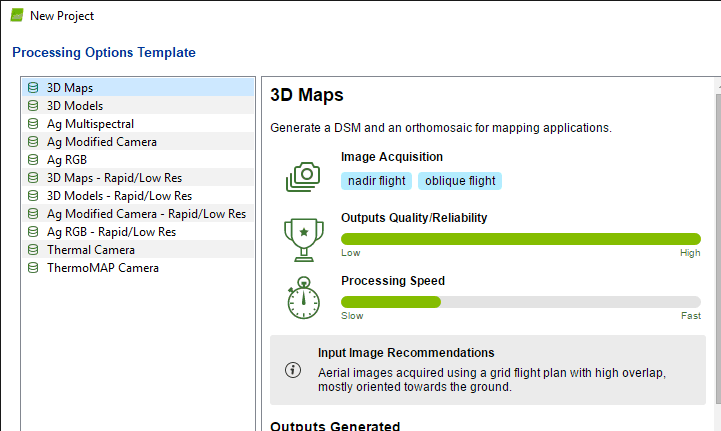Click the database icon next to 3D Models
The image size is (721, 431).
click(x=33, y=106)
